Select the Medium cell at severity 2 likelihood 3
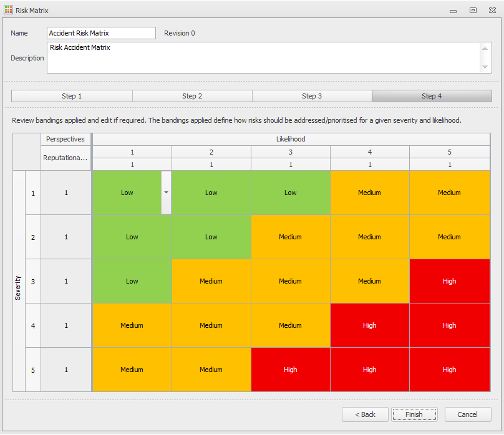The width and height of the screenshot is (504, 435). point(290,237)
